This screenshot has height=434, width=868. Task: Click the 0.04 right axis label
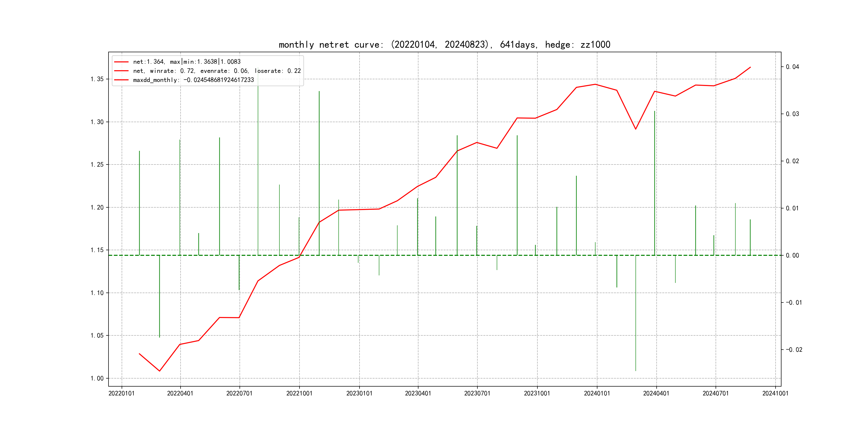tap(792, 67)
